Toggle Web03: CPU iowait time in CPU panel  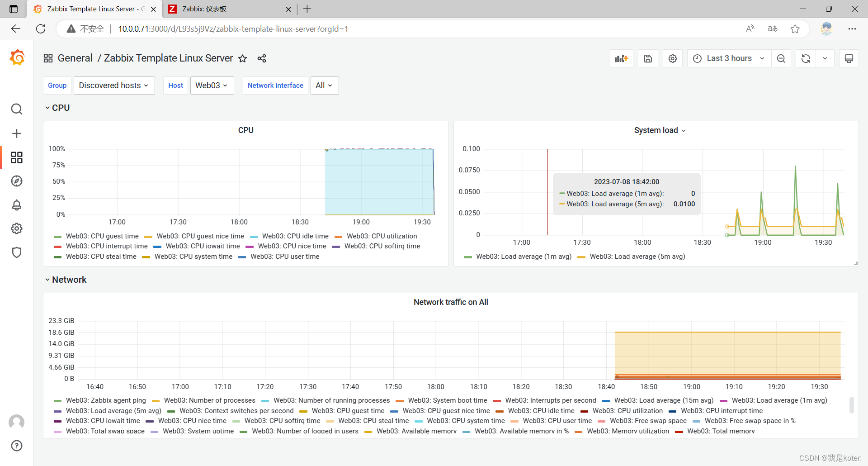203,246
